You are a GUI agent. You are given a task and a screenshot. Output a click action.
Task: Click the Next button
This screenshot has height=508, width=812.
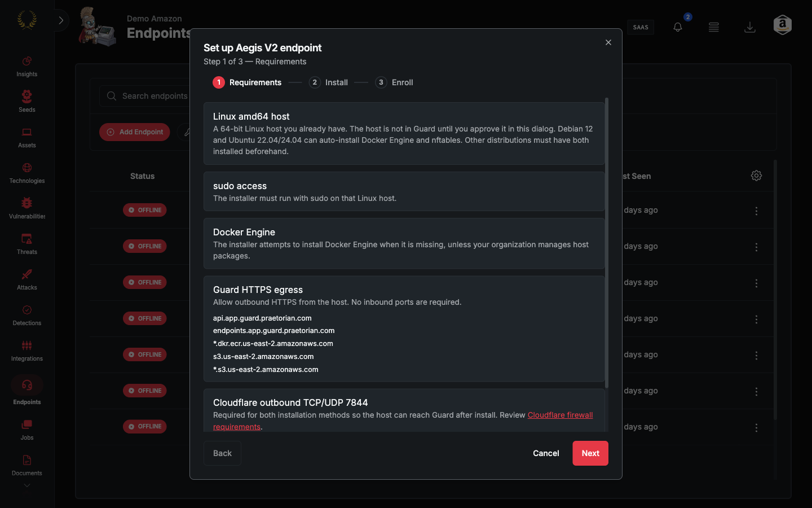point(590,453)
